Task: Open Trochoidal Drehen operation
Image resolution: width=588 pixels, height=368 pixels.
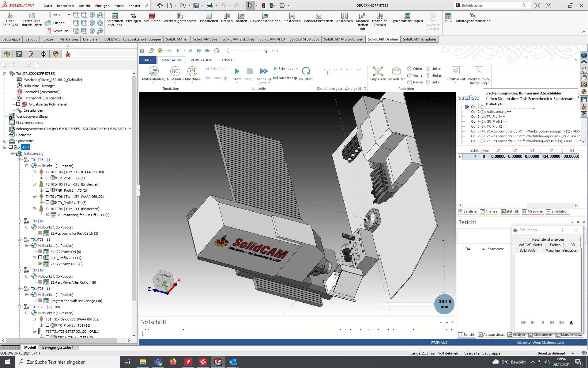Action: [380, 20]
